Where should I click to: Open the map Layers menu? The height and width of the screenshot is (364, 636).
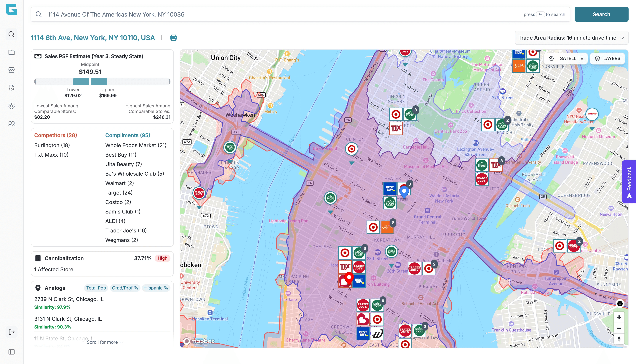click(x=608, y=58)
